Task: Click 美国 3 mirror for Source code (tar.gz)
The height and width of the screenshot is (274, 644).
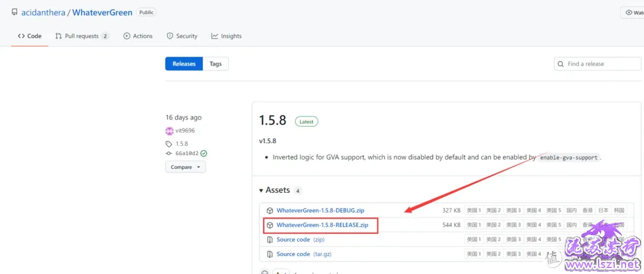Action: pos(514,254)
